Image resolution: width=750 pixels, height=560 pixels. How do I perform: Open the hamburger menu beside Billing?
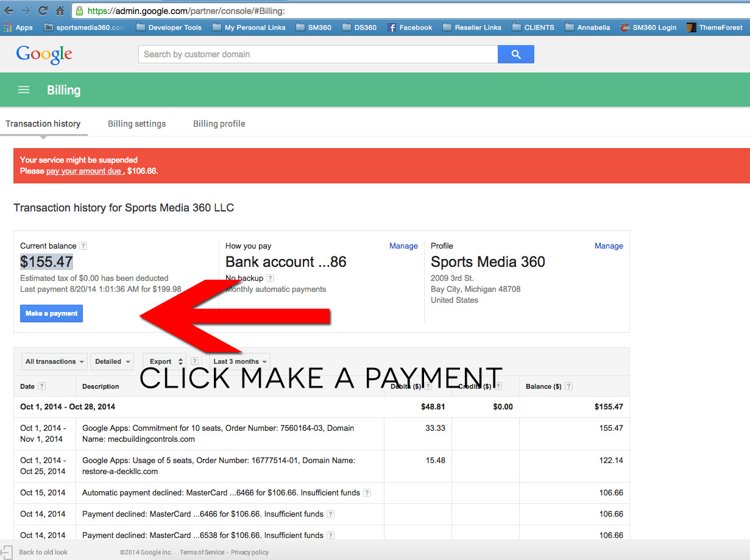24,90
